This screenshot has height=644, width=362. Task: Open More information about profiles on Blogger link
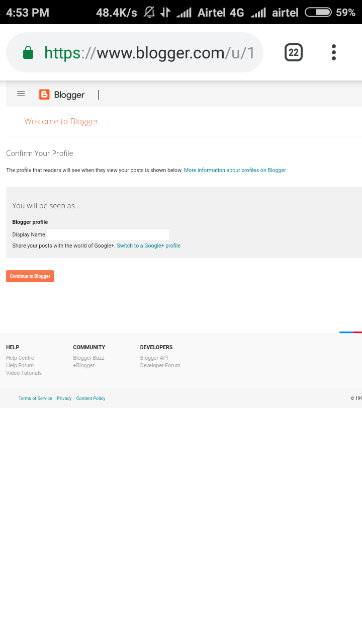(x=235, y=171)
